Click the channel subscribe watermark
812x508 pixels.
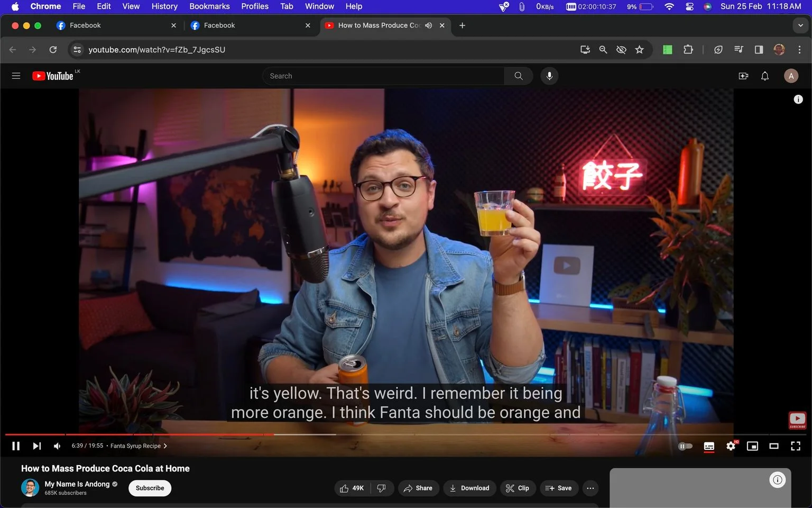tap(797, 421)
